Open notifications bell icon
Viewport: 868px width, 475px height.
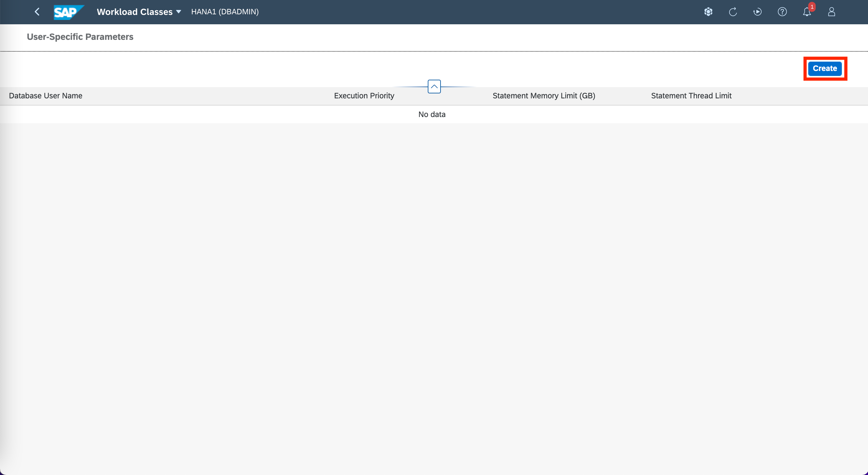point(806,12)
